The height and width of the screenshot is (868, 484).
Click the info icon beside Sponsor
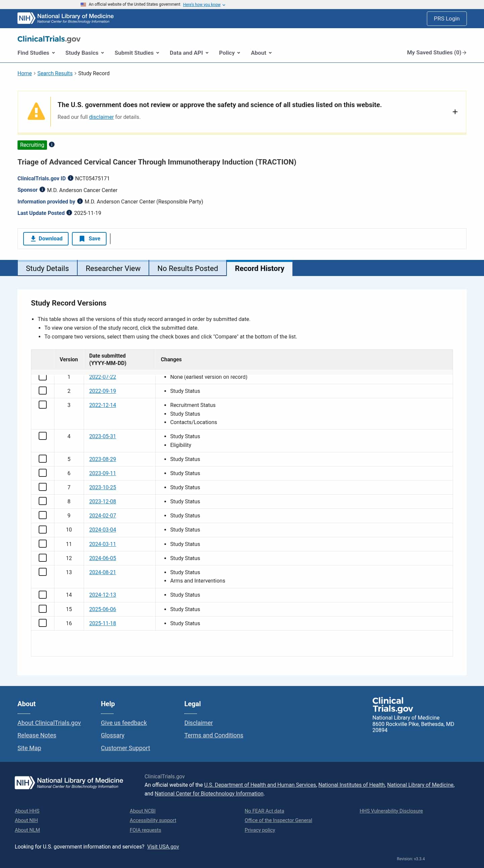click(x=42, y=190)
